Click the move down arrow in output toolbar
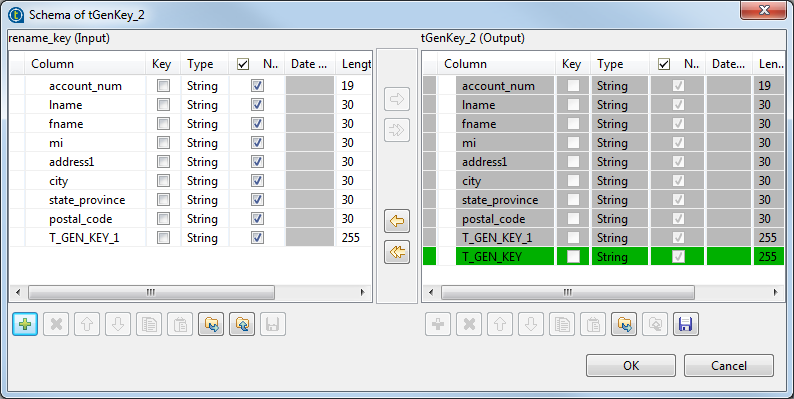Screen dimensions: 794x399 click(531, 324)
